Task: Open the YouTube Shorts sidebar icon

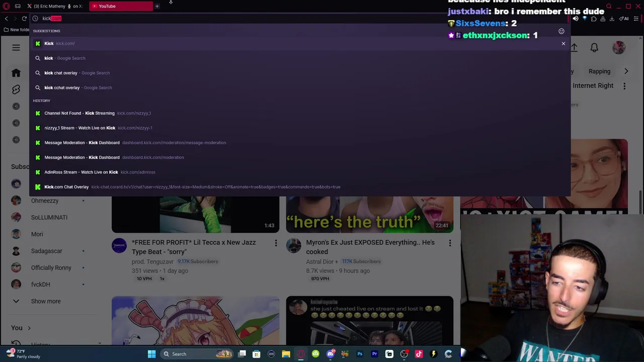Action: coord(16,89)
